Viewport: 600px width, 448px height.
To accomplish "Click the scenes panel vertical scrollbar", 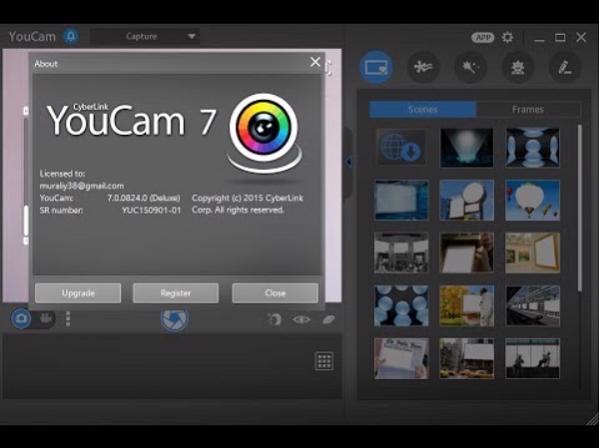I will tap(580, 207).
